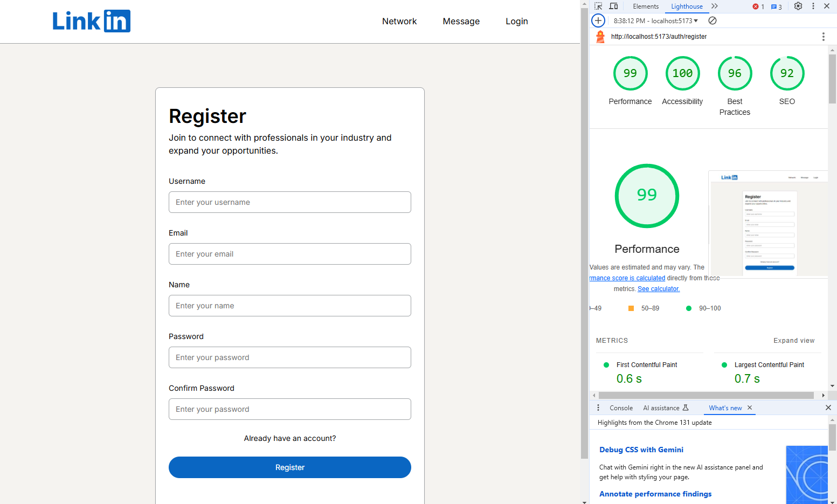This screenshot has height=504, width=837.
Task: Click the 90–100 legend green dot
Action: [688, 308]
